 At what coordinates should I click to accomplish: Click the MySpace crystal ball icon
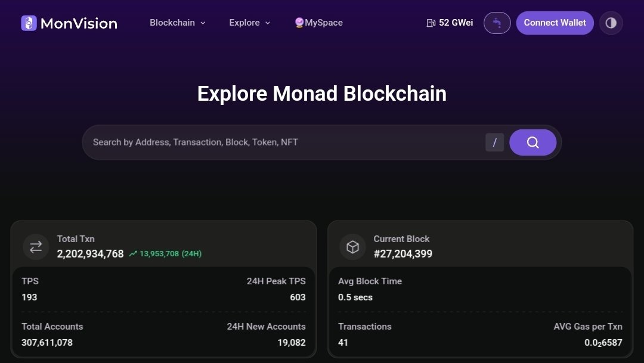tap(299, 23)
